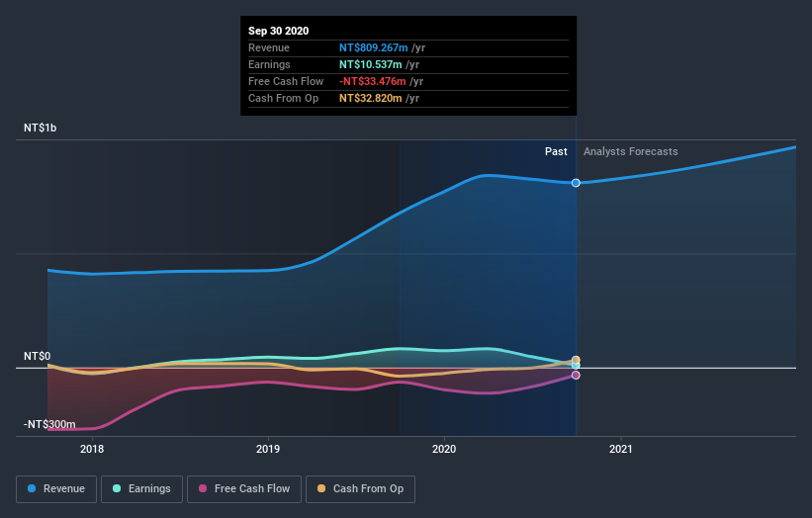
Task: Click the 2019 axis label
Action: tap(268, 449)
